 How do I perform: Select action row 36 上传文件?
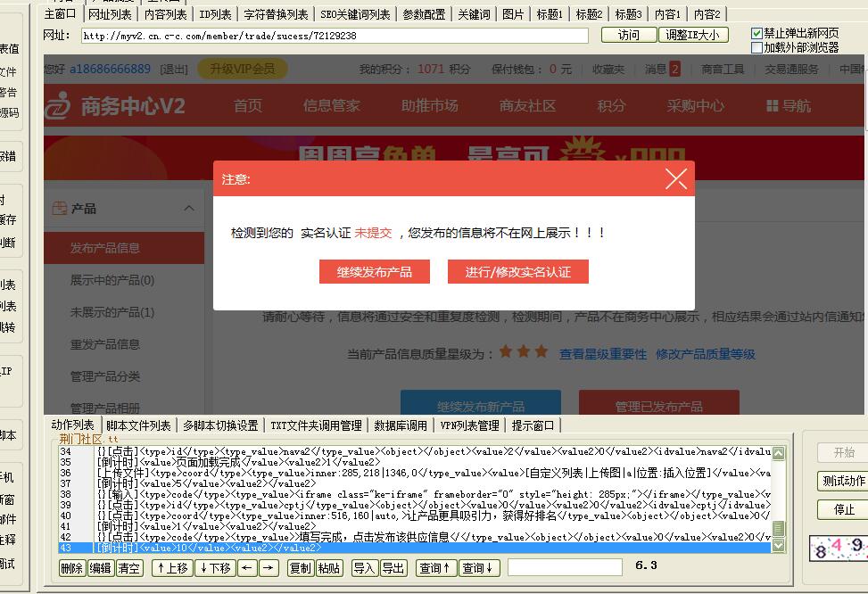coord(415,473)
